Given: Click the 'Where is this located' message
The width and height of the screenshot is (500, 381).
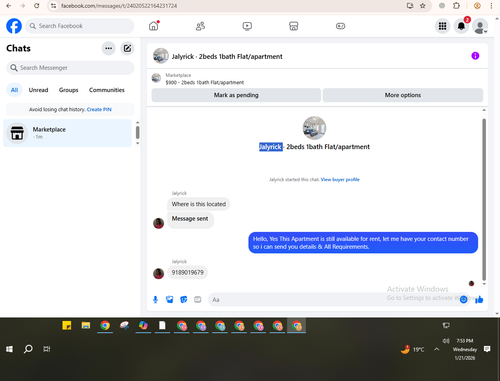Looking at the screenshot, I should (199, 204).
